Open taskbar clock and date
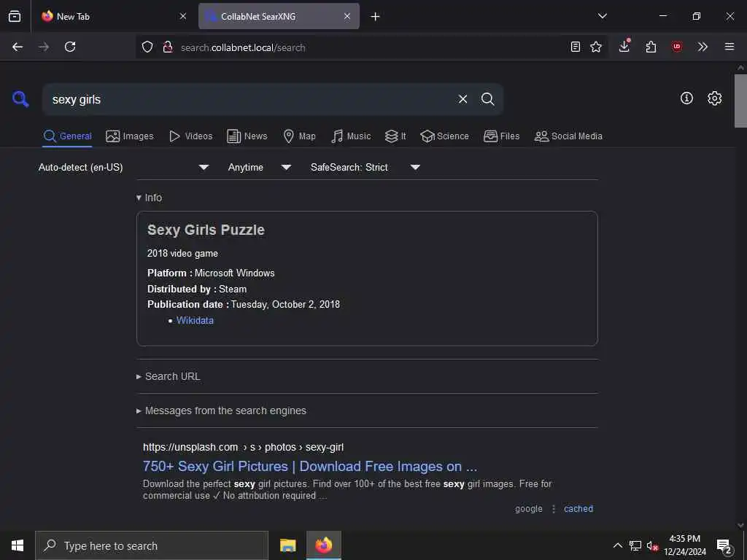Image resolution: width=747 pixels, height=560 pixels. tap(685, 545)
